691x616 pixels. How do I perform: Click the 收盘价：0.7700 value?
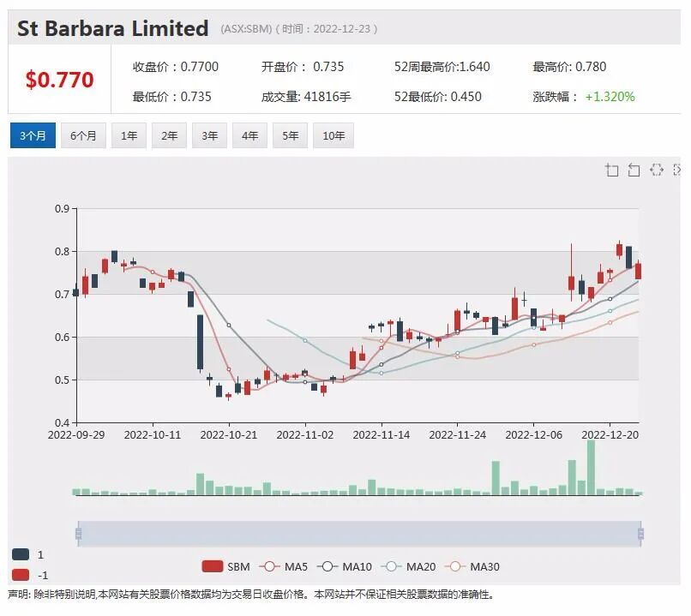click(x=176, y=67)
